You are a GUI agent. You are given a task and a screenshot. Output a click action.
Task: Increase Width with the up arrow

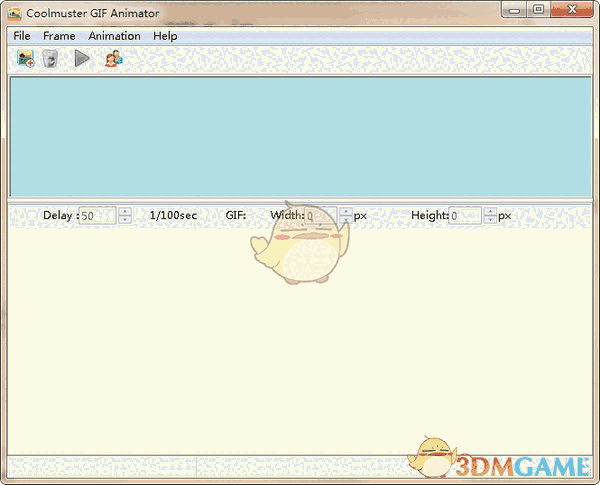point(346,211)
